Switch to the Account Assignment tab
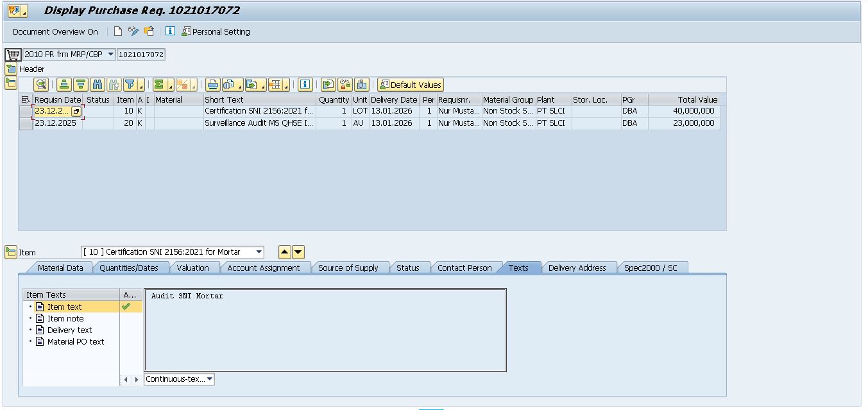This screenshot has height=410, width=868. click(x=263, y=268)
